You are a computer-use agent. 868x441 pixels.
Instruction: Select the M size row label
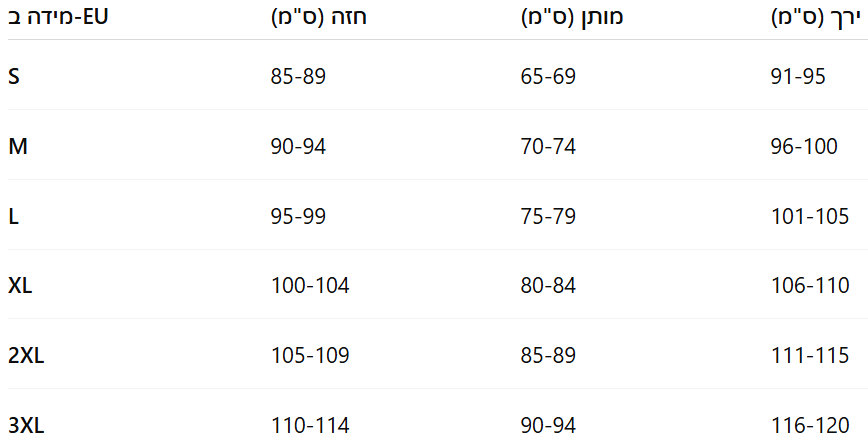18,146
